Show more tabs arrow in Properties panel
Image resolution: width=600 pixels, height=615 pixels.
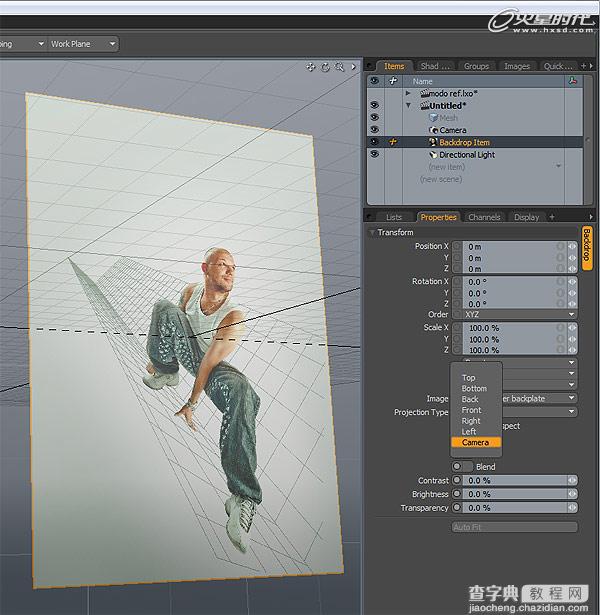coord(591,217)
